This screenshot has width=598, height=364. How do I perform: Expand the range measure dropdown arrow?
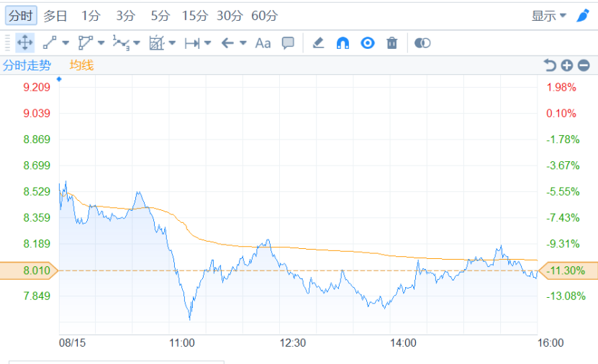[207, 42]
